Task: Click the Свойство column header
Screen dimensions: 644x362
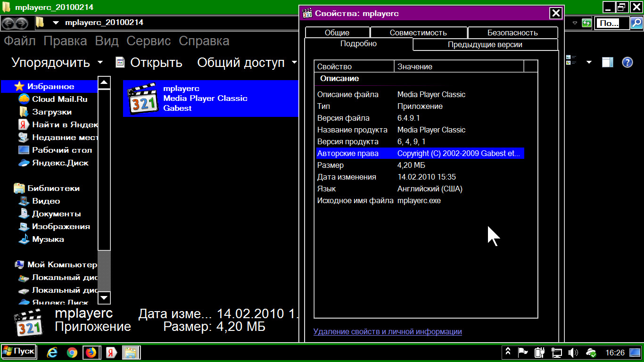Action: (x=355, y=66)
